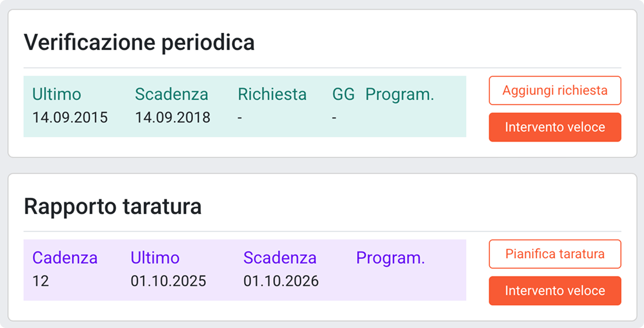Click the Richiesta column label

272,95
